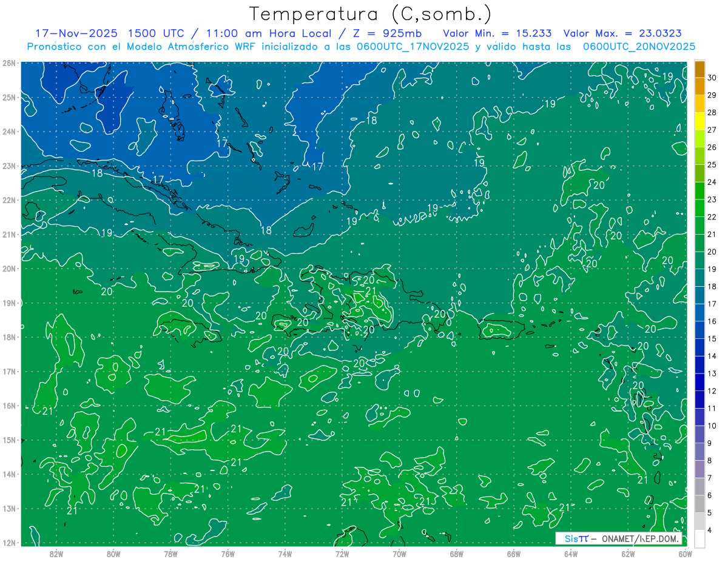The width and height of the screenshot is (728, 562).
Task: Click the latitude axis label "25N"
Action: pos(10,97)
